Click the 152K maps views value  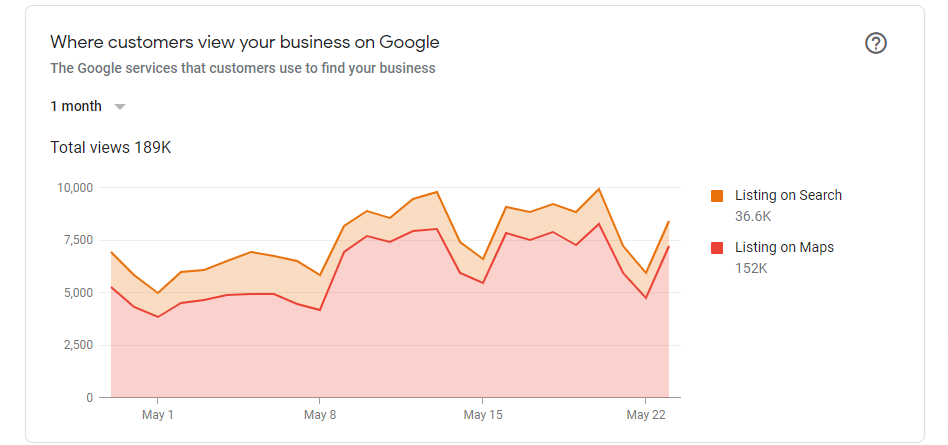pos(751,268)
